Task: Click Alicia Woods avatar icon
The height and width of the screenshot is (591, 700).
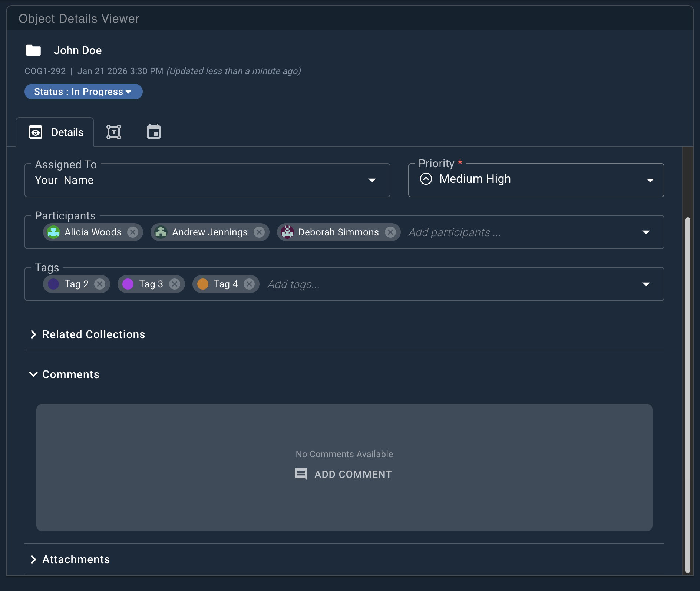Action: pos(54,232)
